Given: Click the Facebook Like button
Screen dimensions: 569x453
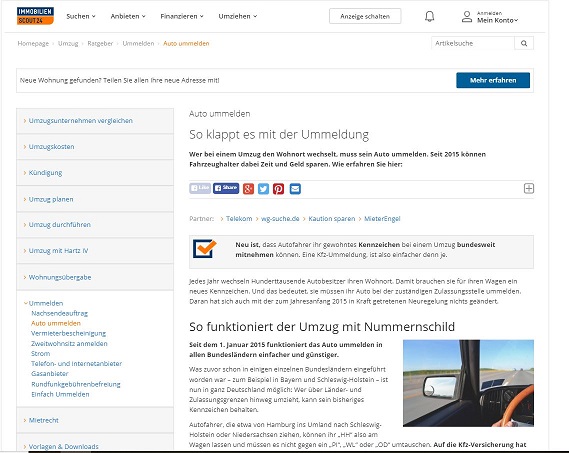Looking at the screenshot, I should (200, 188).
